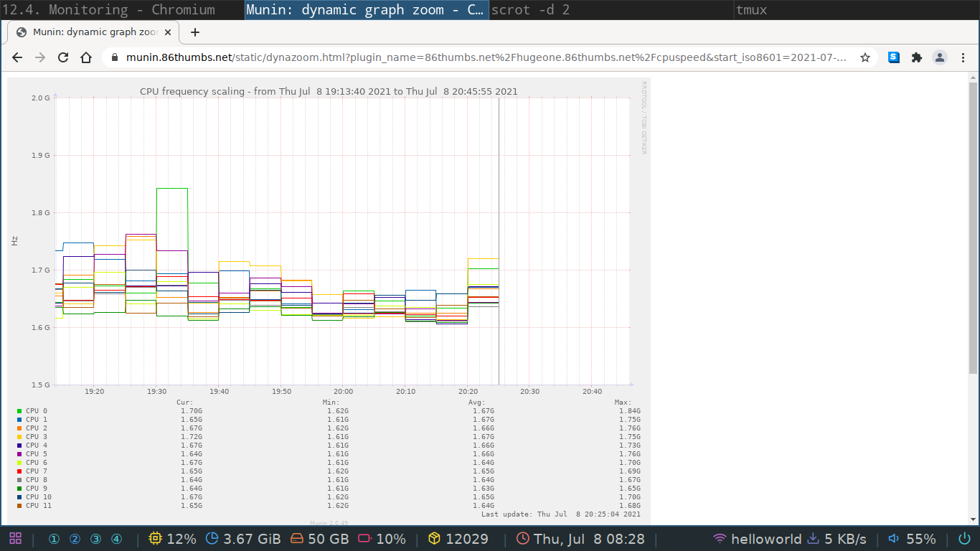The image size is (980, 551).
Task: Click the 5 KB/s download speed indicator
Action: [837, 539]
